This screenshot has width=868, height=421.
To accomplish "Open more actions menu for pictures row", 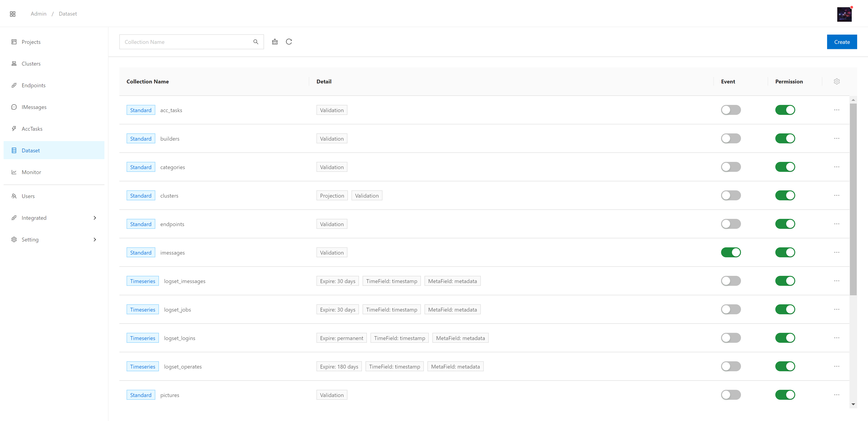I will [x=837, y=395].
